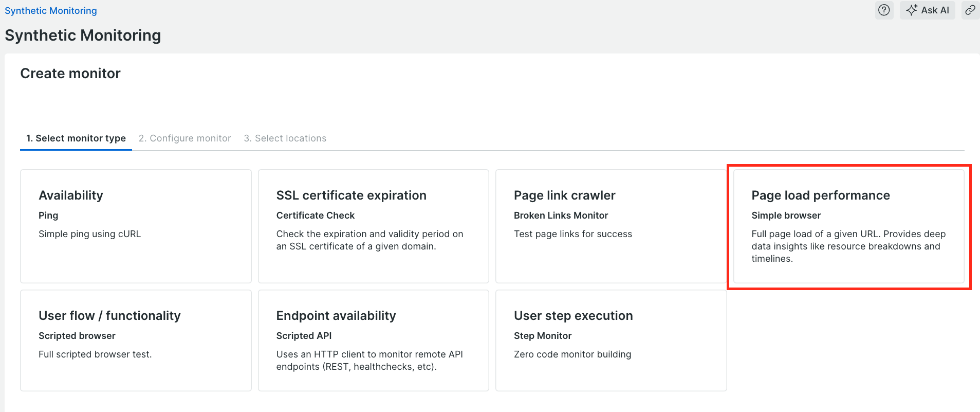Pick the Page link crawler card

click(x=611, y=226)
